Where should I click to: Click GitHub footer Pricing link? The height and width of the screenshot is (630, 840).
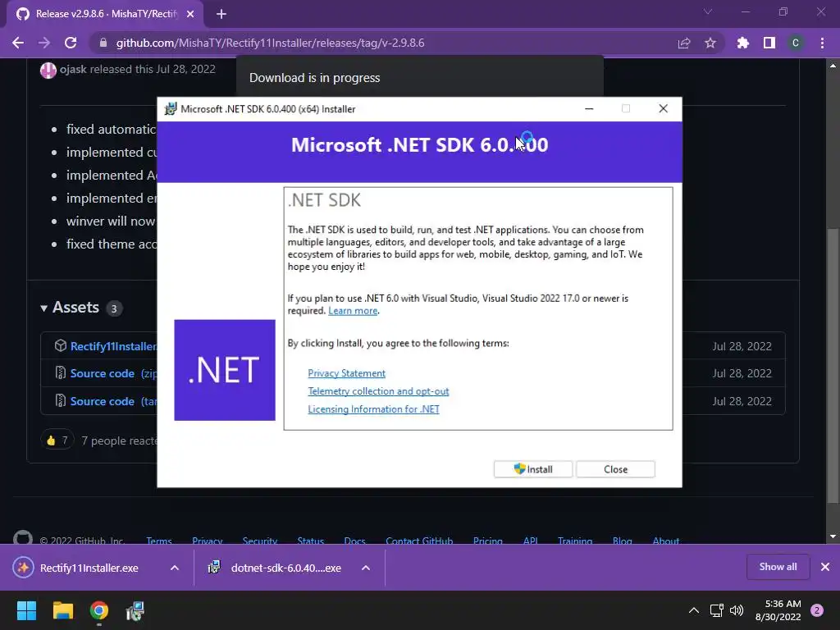click(488, 541)
